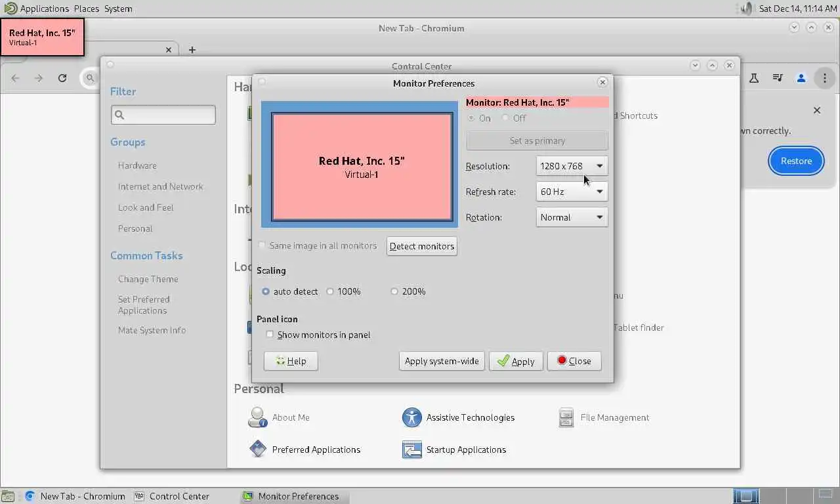Click Chromium profile avatar icon
The height and width of the screenshot is (504, 840).
coord(801,78)
